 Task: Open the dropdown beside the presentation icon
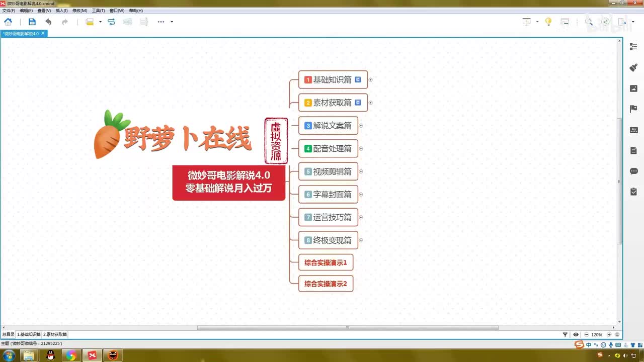pos(537,22)
